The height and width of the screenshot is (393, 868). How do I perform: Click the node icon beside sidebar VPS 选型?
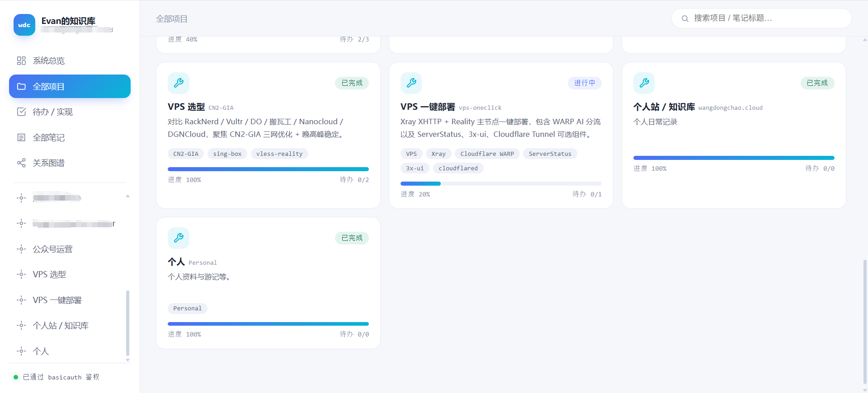pos(21,274)
